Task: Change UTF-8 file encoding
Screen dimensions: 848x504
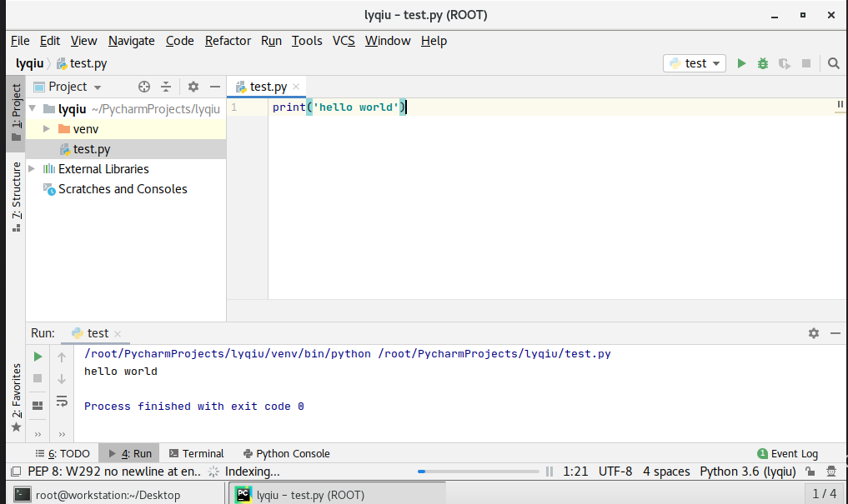Action: point(615,472)
